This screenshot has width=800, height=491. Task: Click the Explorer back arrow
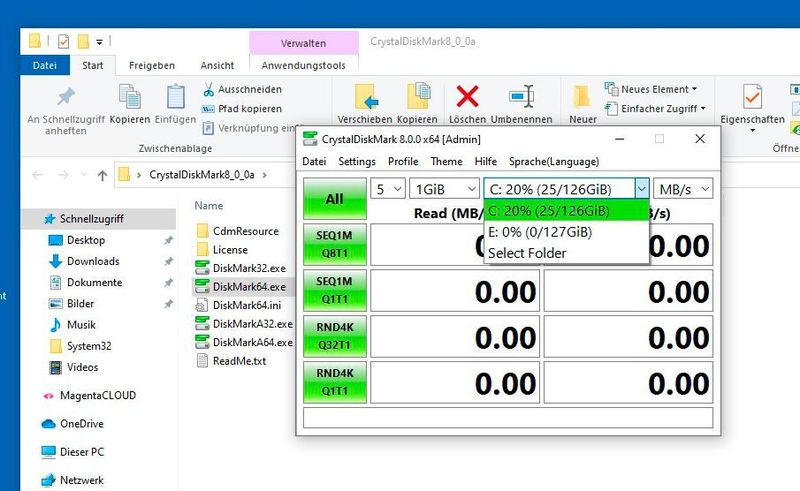tap(37, 175)
